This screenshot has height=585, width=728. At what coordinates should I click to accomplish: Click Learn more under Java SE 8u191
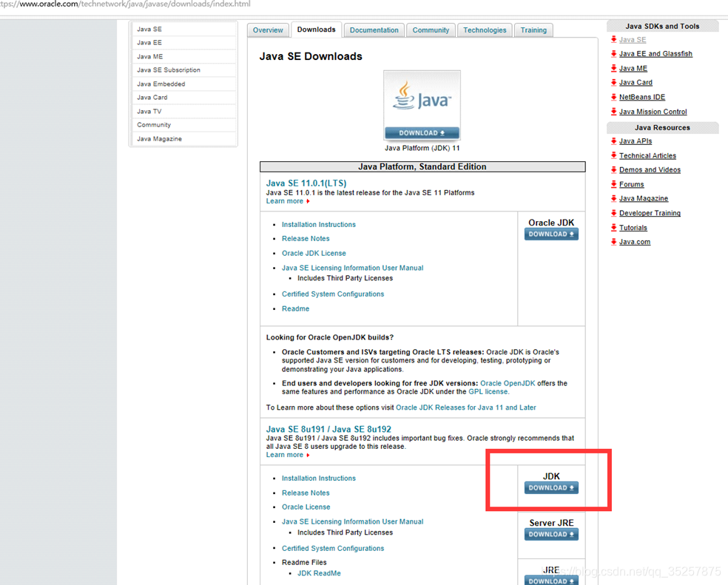tap(284, 455)
